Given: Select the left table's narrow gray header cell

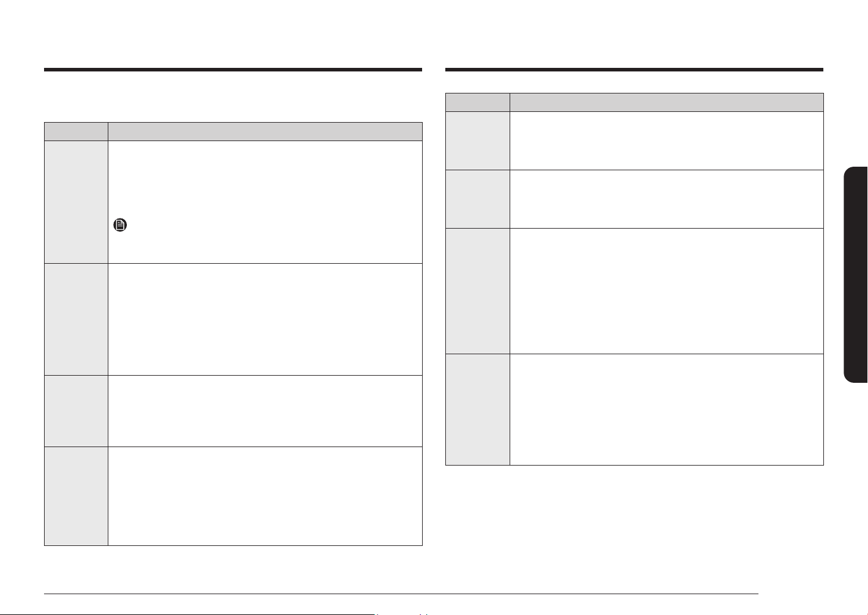Looking at the screenshot, I should (76, 132).
